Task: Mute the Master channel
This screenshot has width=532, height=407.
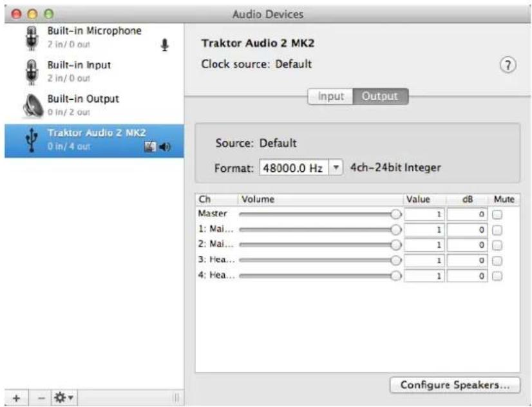Action: 497,214
